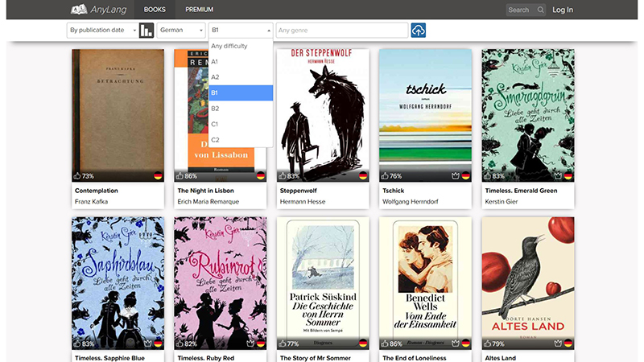
Task: Select C2 difficulty option
Action: 241,139
